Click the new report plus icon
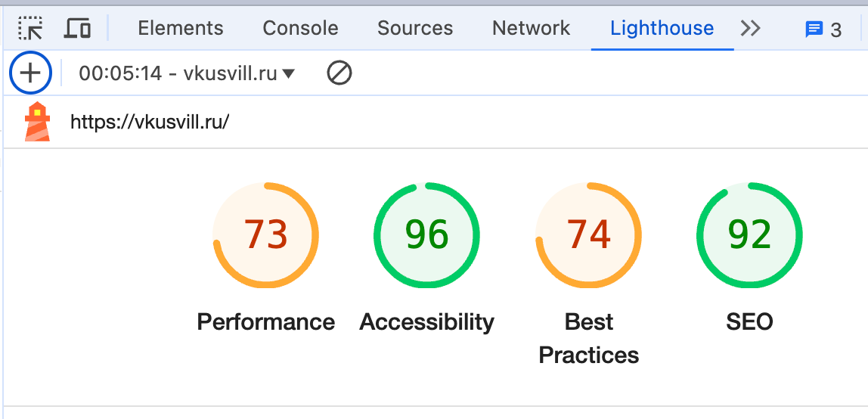This screenshot has height=419, width=868. [30, 73]
